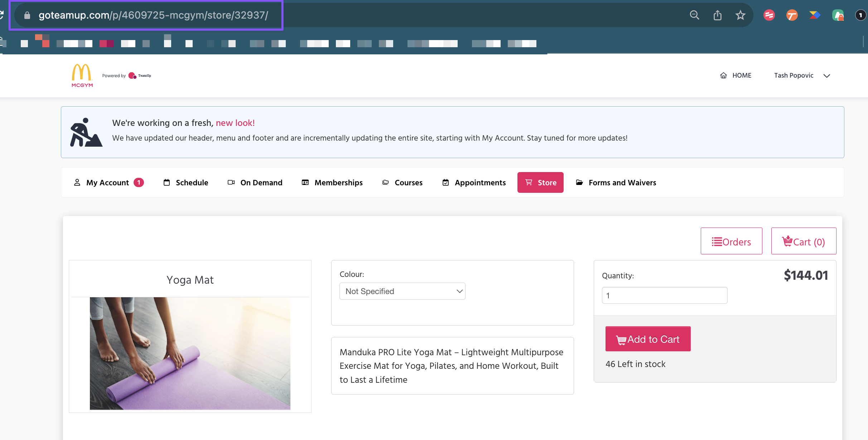Click the new look! link
This screenshot has width=868, height=440.
[x=235, y=123]
